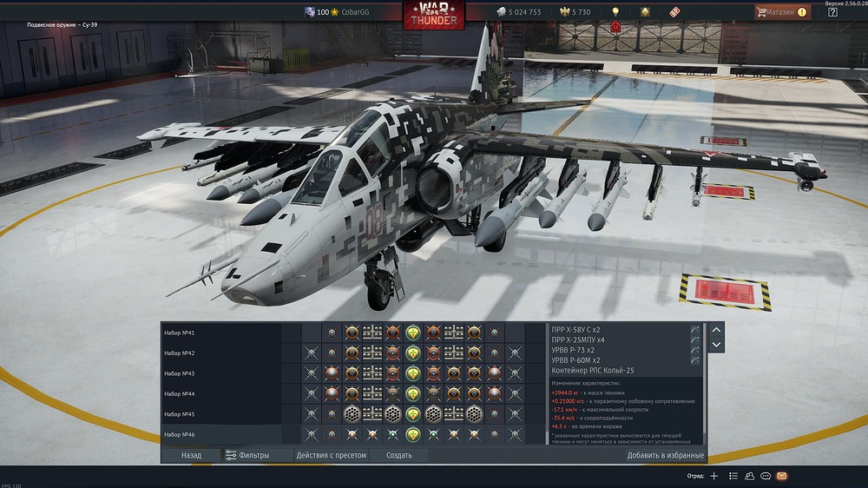Select preset row Набор №45
This screenshot has width=868, height=488.
click(x=221, y=414)
